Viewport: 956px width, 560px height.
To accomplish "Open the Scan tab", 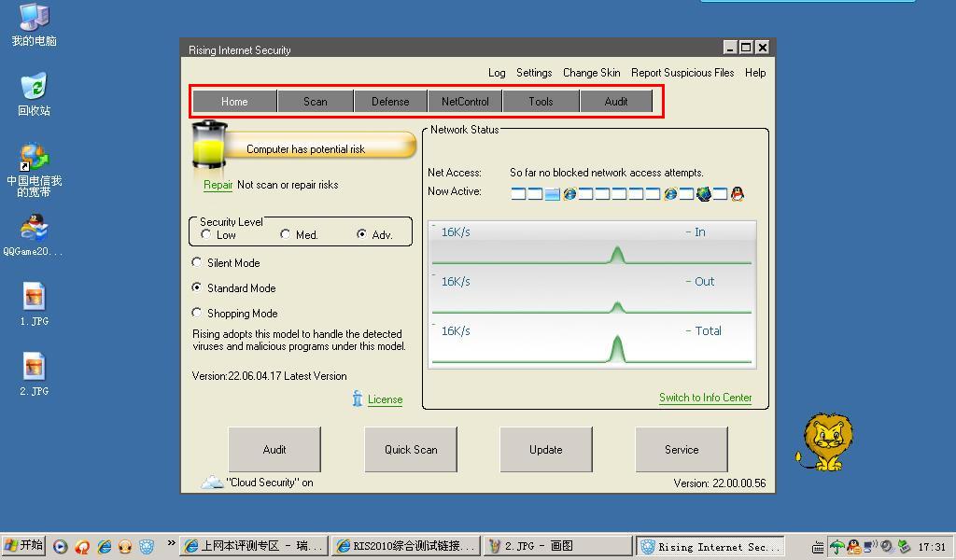I will 316,101.
